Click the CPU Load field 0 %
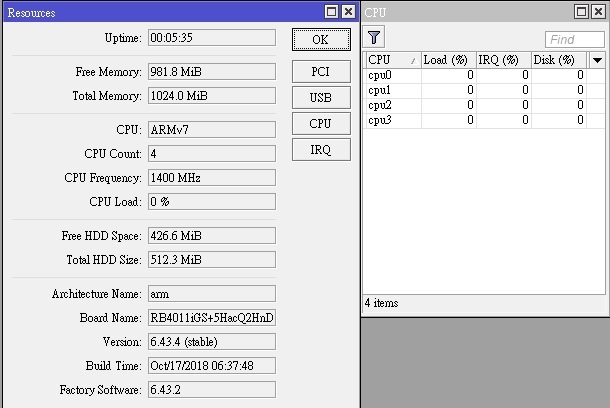The image size is (610, 408). point(212,201)
